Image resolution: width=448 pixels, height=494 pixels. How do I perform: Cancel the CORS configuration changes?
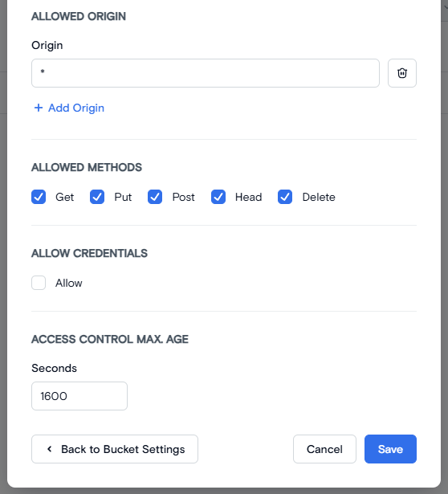324,449
